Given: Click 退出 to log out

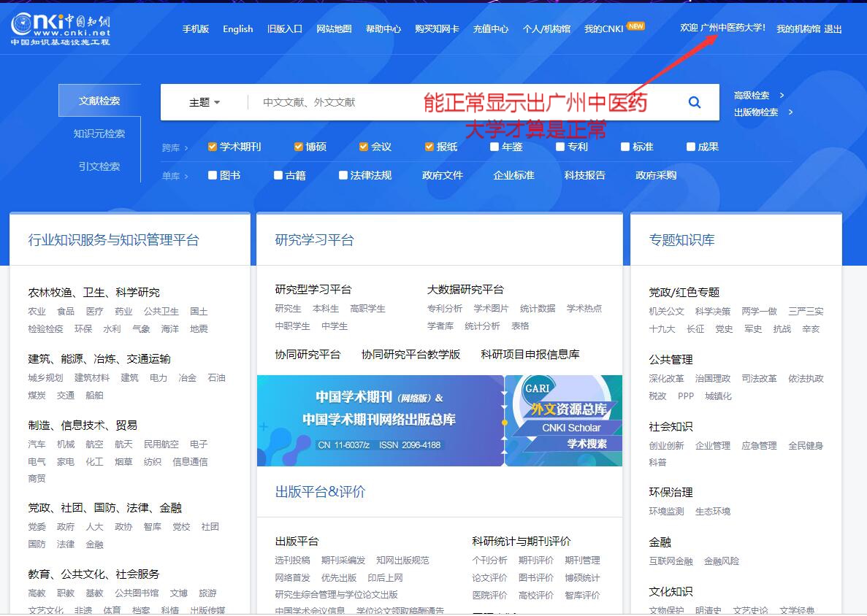Looking at the screenshot, I should 833,28.
